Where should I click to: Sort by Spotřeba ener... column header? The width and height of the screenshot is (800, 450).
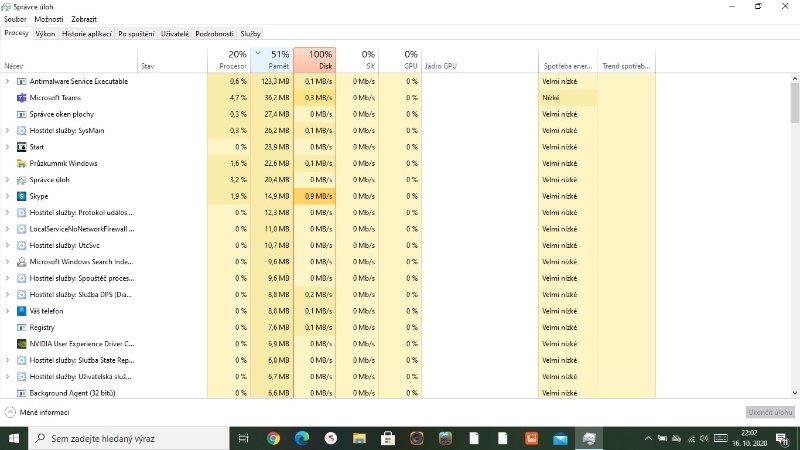[x=567, y=60]
